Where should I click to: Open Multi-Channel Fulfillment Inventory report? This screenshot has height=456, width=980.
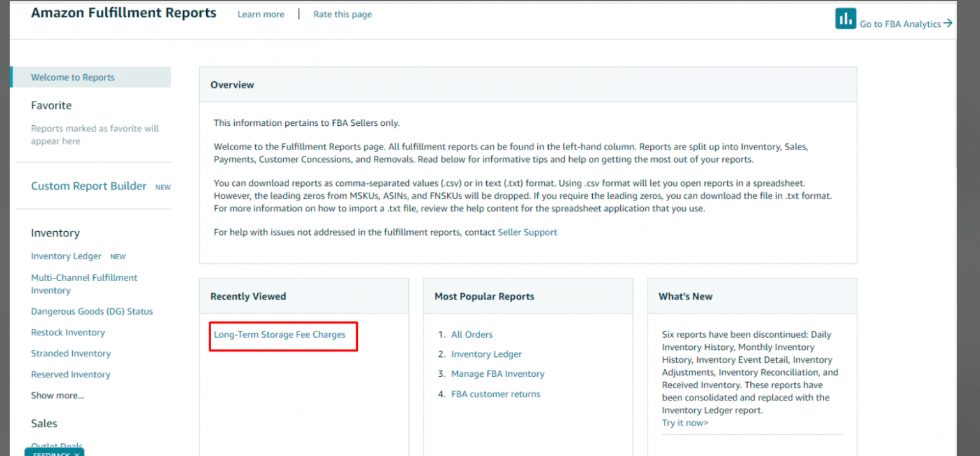tap(84, 284)
